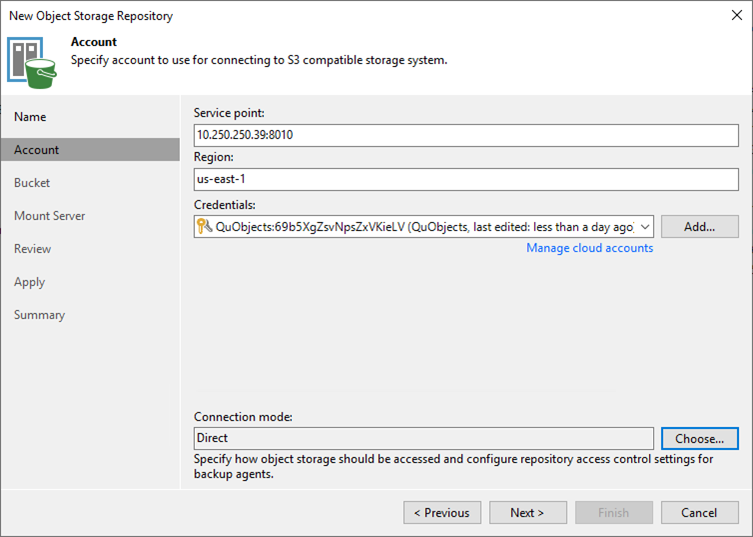Go to the Name wizard step
The height and width of the screenshot is (537, 753).
point(30,117)
